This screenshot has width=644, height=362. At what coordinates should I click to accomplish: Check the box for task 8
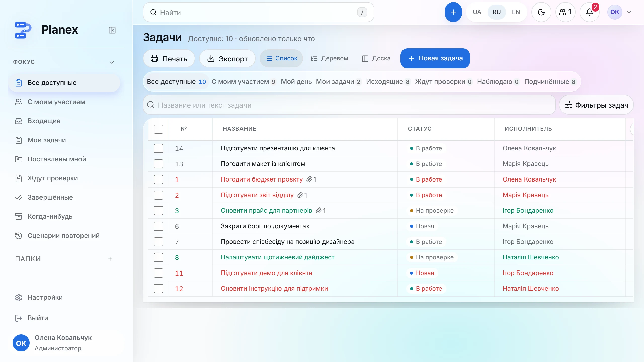(x=158, y=257)
